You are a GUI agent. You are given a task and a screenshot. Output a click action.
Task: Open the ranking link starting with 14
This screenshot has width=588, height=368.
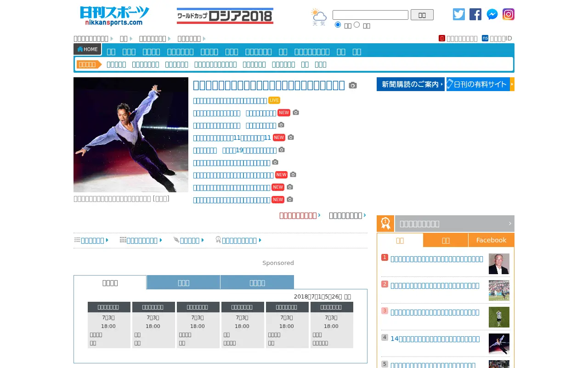pos(435,339)
